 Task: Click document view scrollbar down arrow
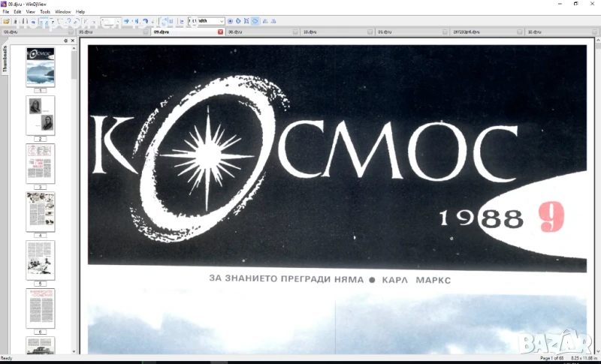(598, 351)
